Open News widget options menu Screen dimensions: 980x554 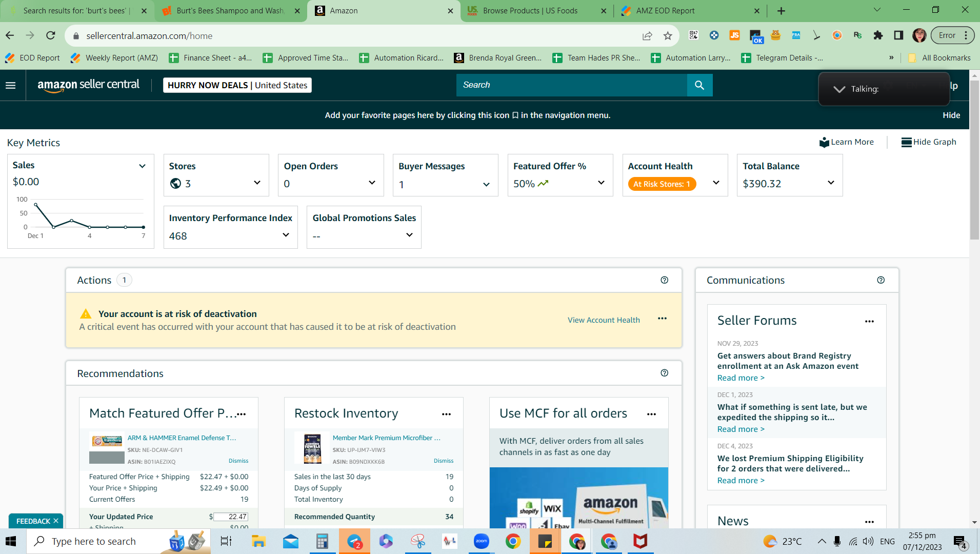coord(869,522)
